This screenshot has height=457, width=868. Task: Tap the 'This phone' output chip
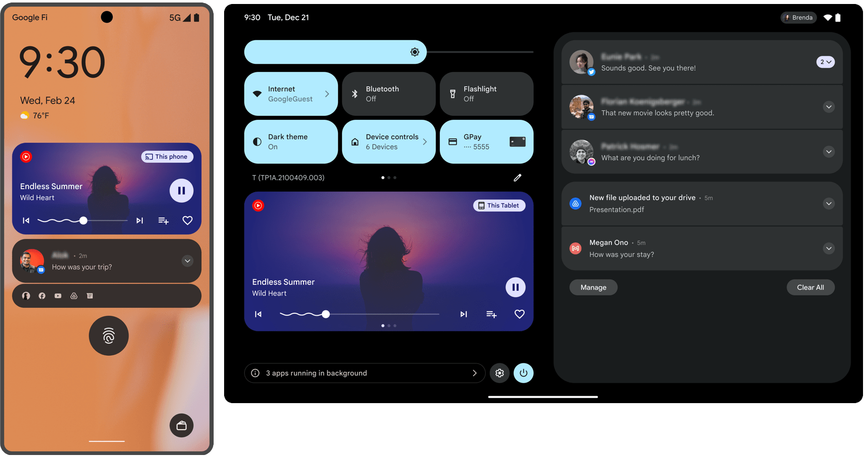pos(167,157)
